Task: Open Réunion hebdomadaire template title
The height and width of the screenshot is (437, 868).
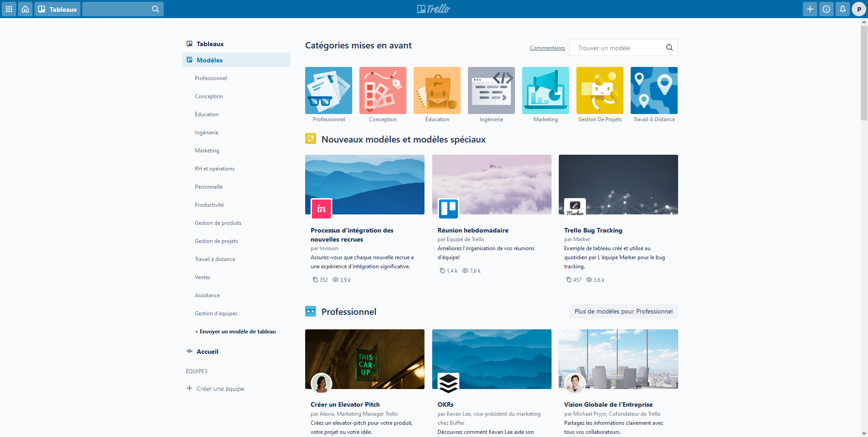Action: [x=473, y=230]
